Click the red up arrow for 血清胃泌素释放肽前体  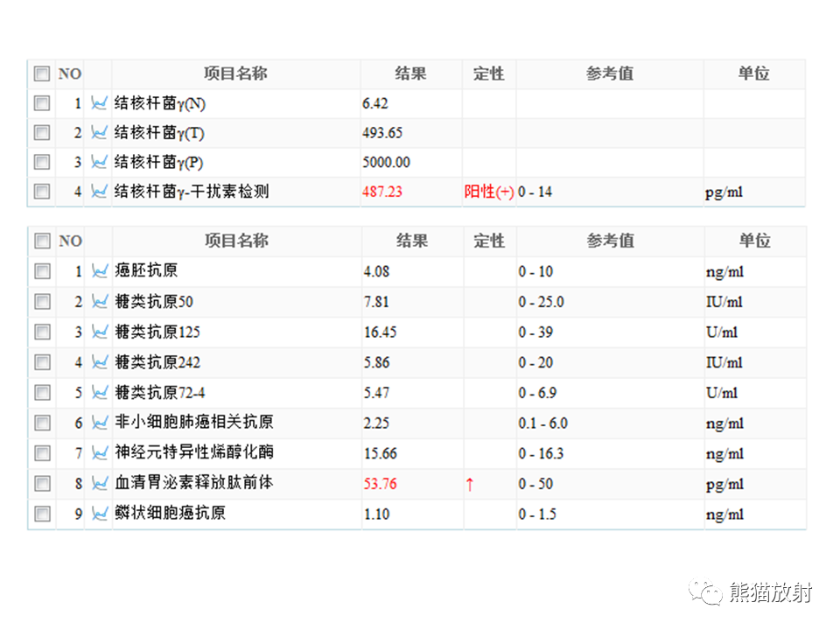click(470, 485)
